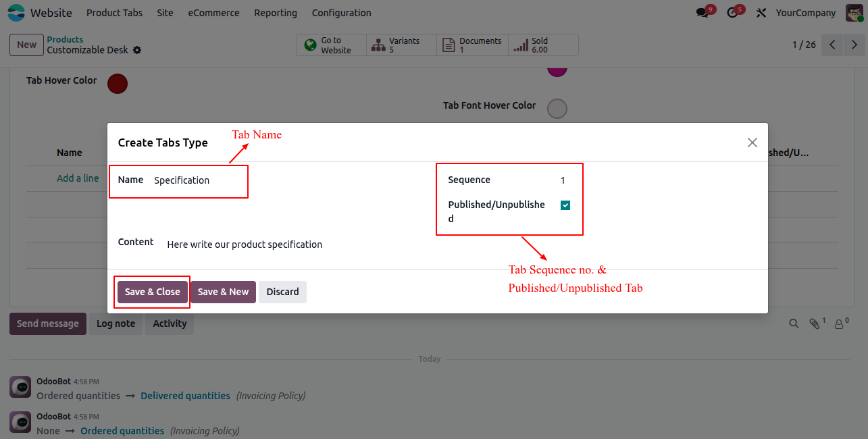
Task: Pick the Tab Hover Color swatch
Action: tap(118, 84)
